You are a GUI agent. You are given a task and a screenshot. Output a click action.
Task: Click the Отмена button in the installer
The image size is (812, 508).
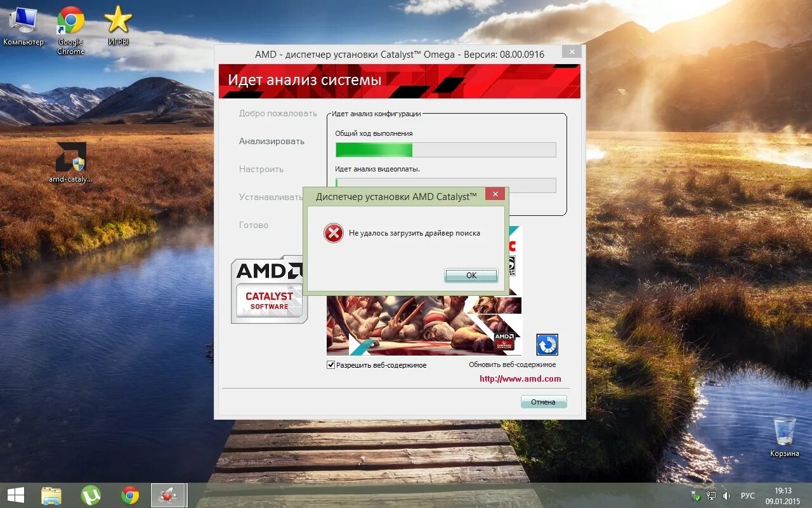click(544, 402)
